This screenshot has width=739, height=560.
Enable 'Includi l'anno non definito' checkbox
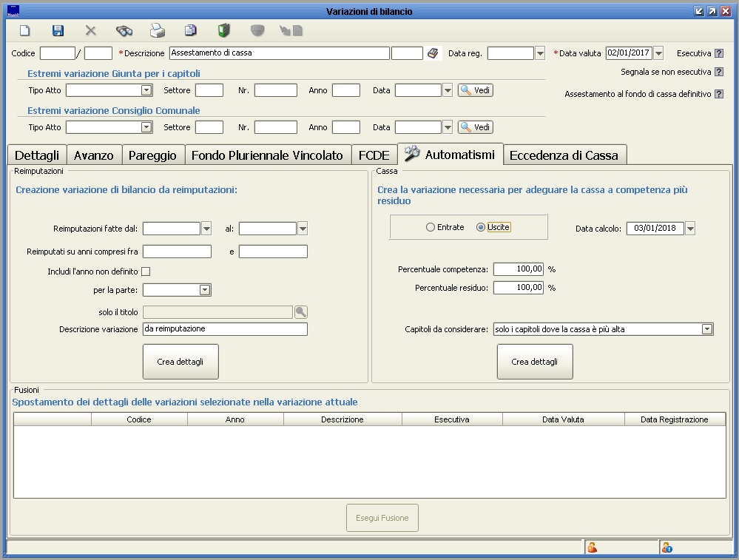[146, 271]
